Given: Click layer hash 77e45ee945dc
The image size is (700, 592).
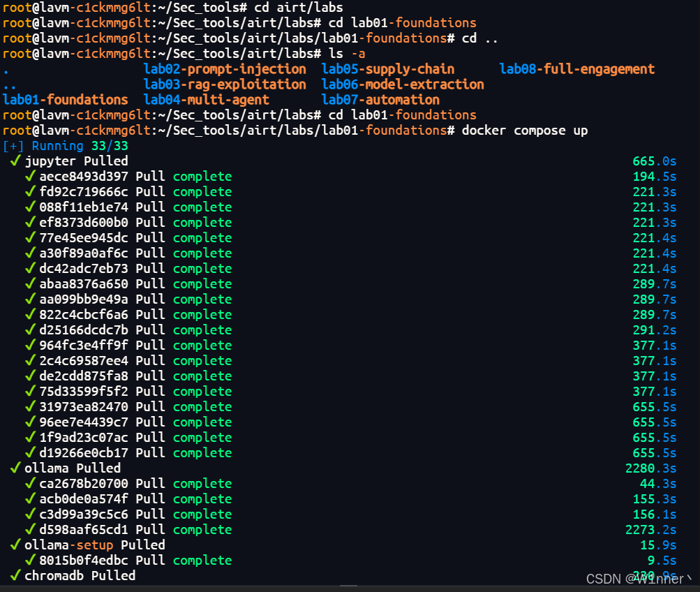Looking at the screenshot, I should (84, 238).
